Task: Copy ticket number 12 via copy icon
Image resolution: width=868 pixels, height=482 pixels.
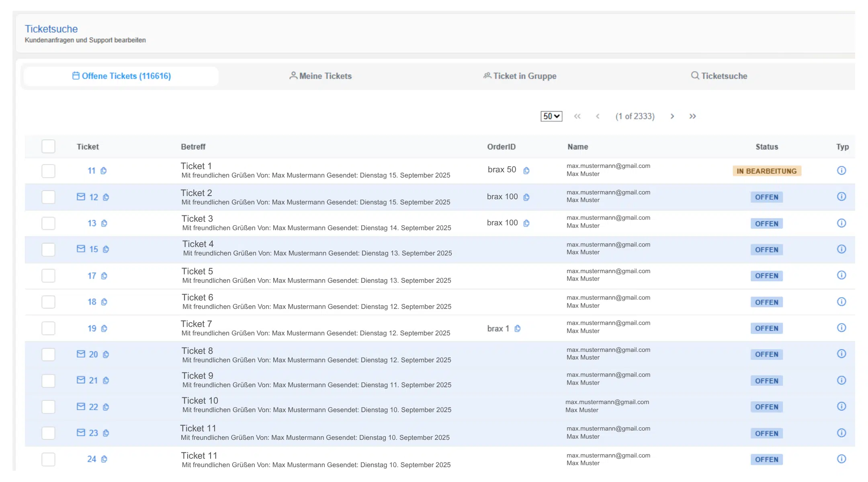Action: point(106,197)
